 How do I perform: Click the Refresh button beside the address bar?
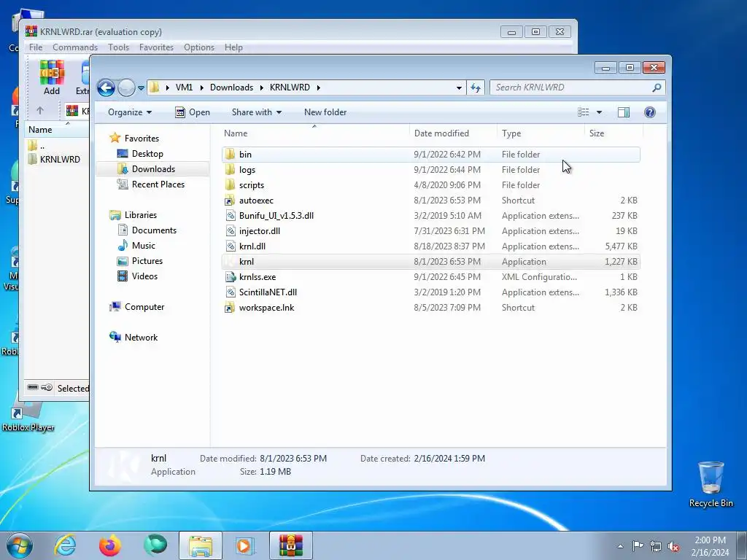(x=476, y=87)
